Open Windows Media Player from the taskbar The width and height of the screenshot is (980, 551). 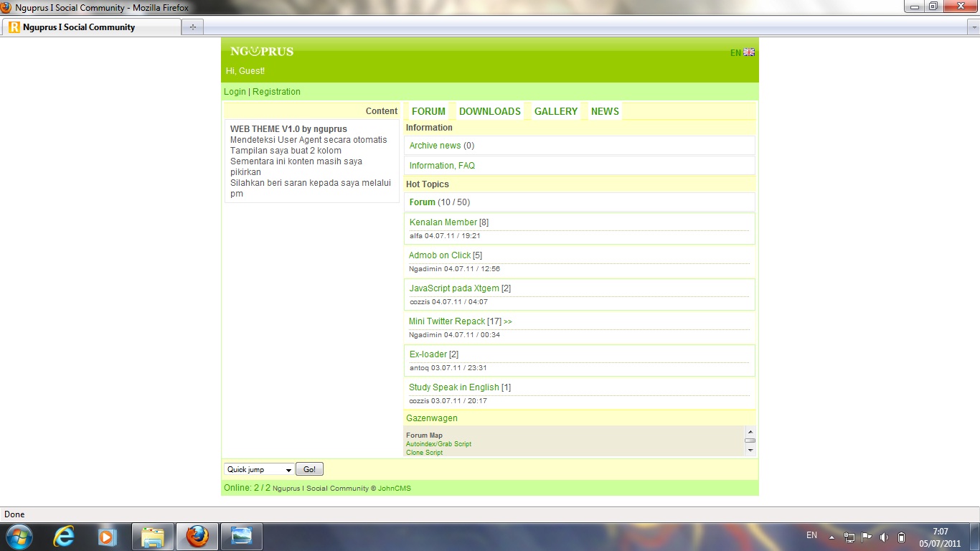click(x=108, y=536)
